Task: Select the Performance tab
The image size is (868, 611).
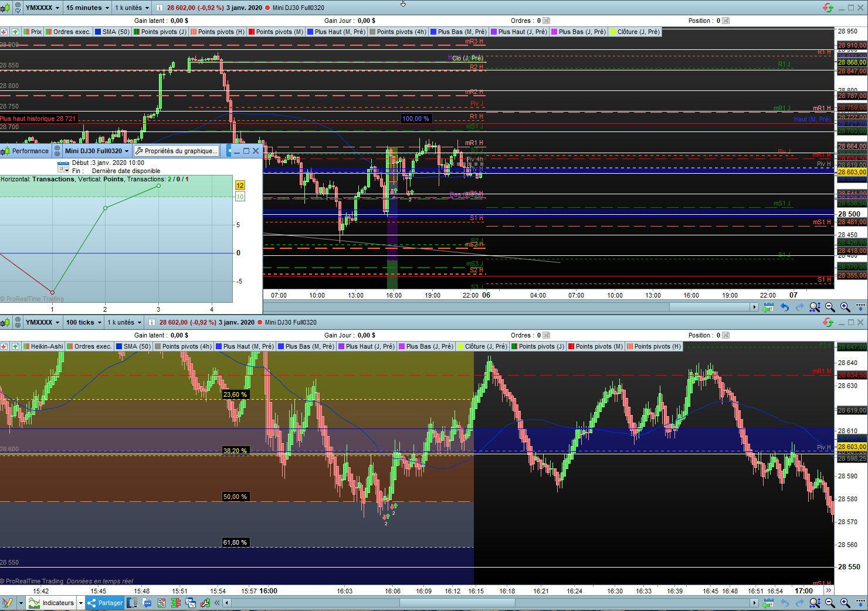Action: (x=26, y=151)
